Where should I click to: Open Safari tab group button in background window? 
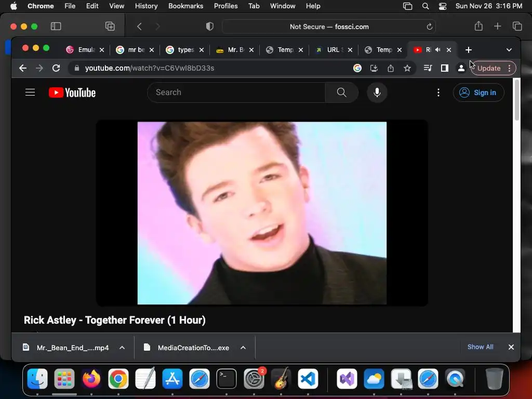click(110, 26)
